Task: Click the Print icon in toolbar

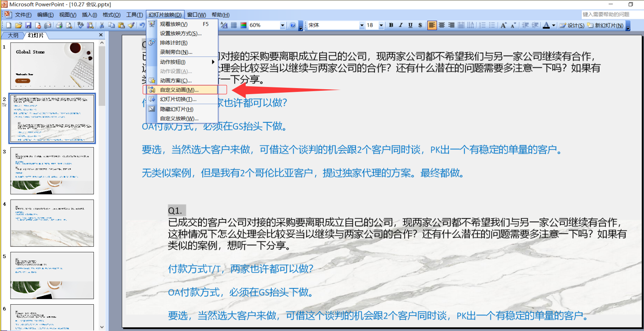Action: 59,25
